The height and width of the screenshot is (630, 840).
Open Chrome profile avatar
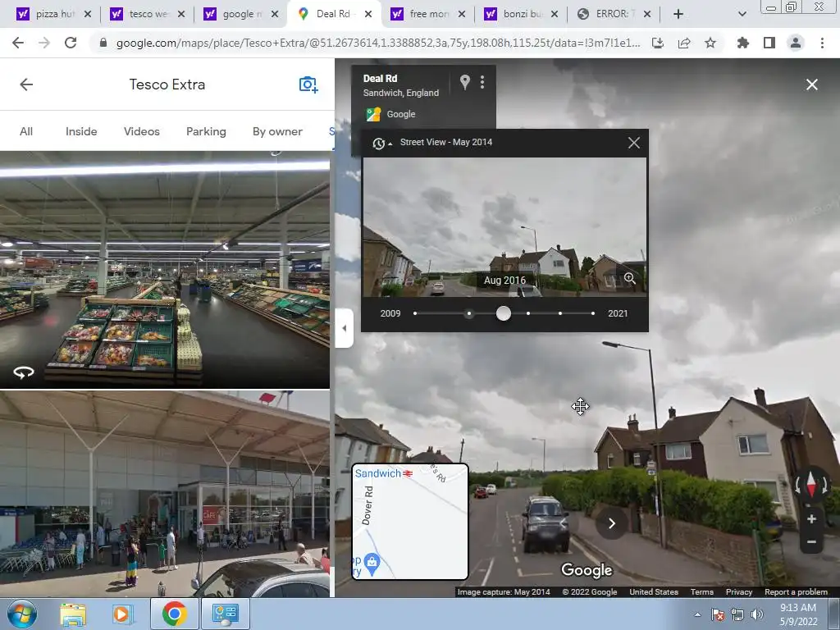(796, 43)
